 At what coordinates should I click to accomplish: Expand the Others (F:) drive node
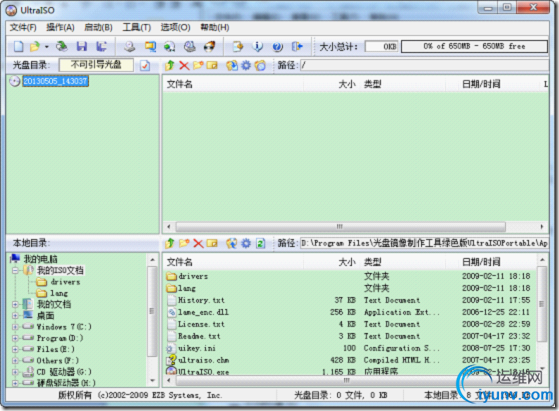click(15, 361)
